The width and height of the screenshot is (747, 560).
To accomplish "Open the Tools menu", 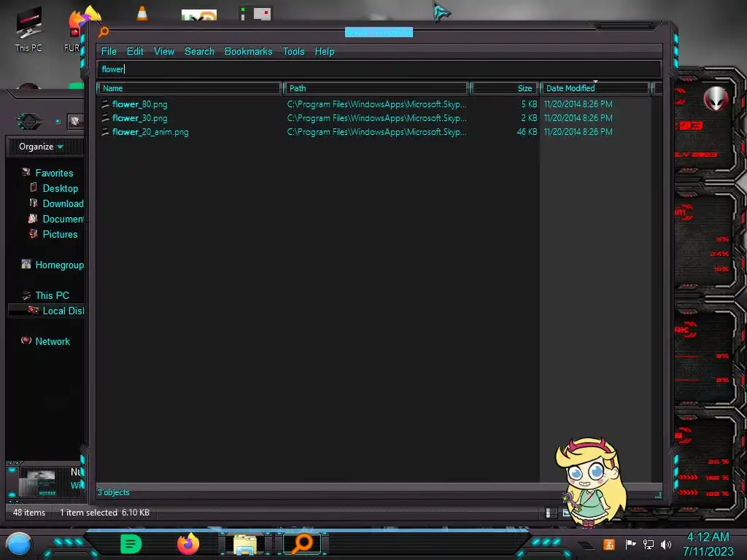I will click(x=293, y=52).
